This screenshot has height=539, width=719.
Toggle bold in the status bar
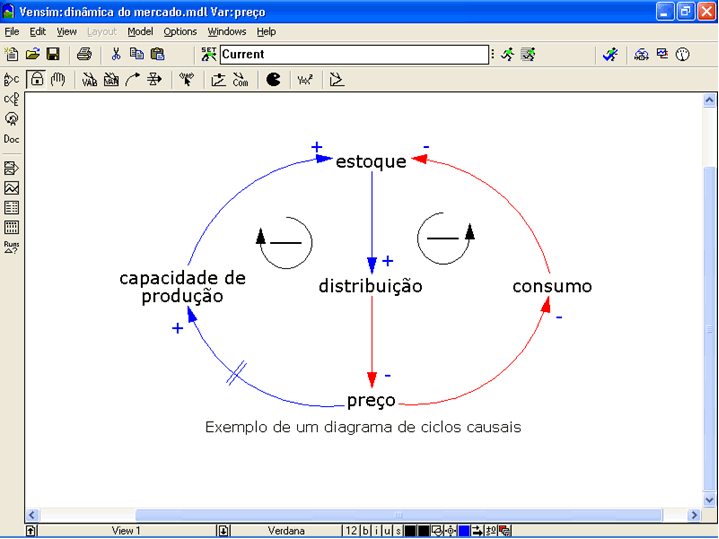click(x=365, y=531)
